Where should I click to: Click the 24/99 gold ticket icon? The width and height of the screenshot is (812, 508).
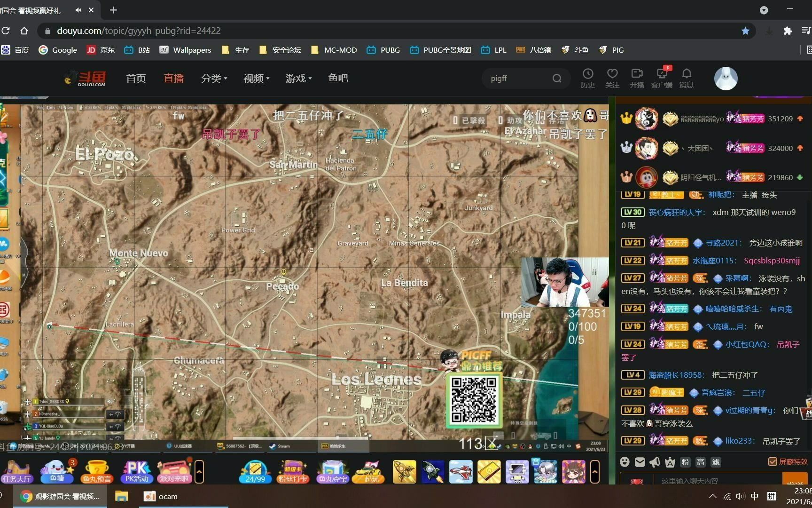[x=255, y=472]
